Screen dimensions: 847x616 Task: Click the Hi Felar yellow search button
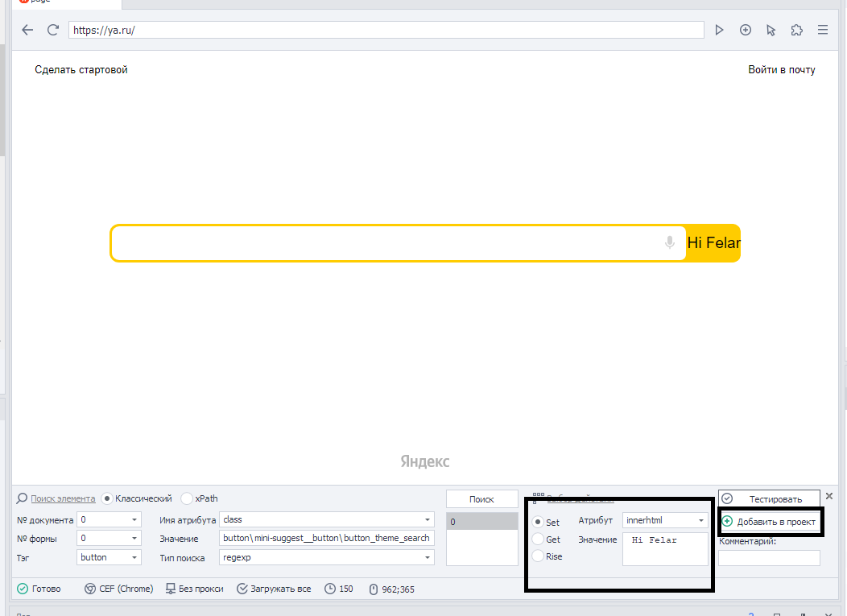point(713,242)
